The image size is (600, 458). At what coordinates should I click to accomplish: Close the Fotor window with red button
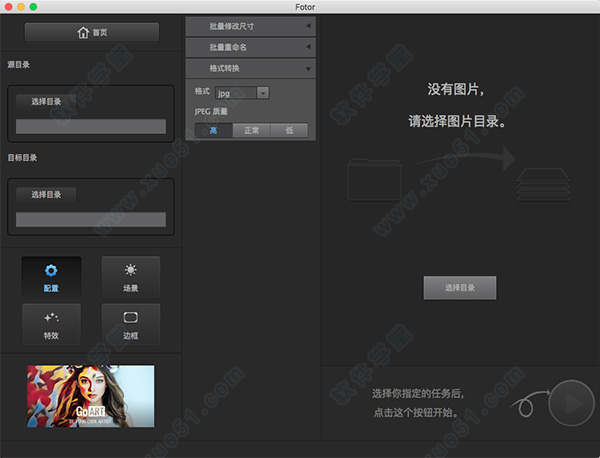point(8,7)
